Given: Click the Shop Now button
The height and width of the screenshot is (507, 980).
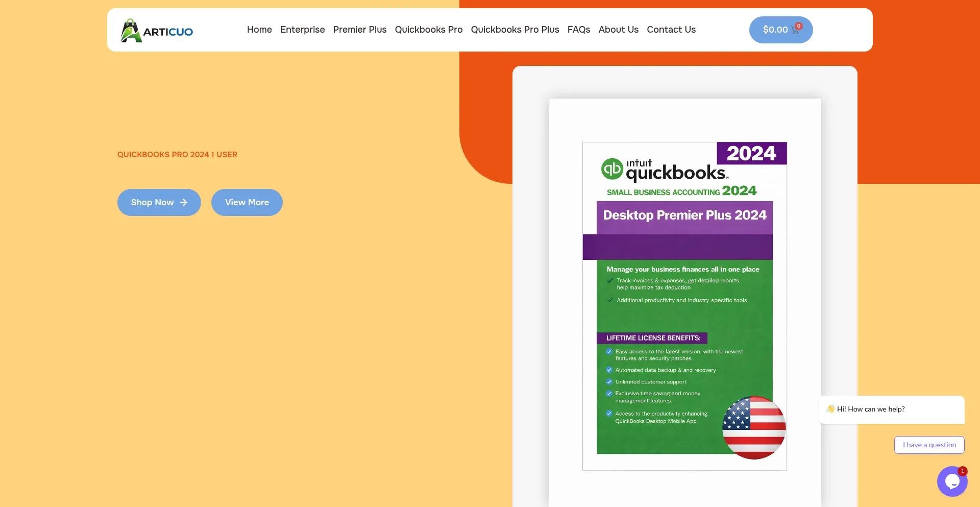Looking at the screenshot, I should pyautogui.click(x=159, y=202).
